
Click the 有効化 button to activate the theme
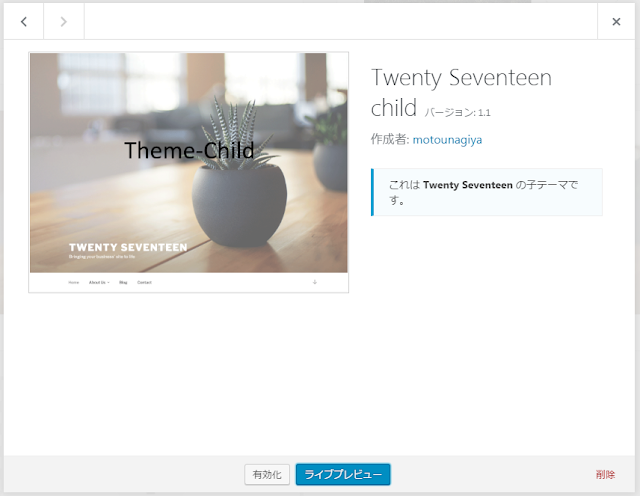tap(267, 474)
